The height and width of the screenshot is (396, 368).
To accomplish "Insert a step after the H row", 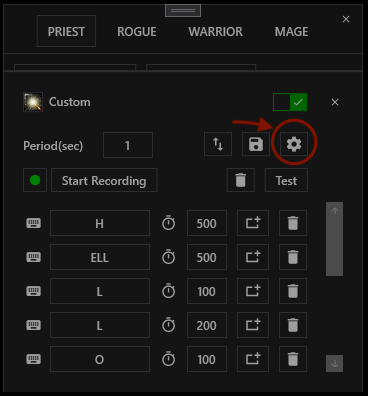I will [x=253, y=223].
